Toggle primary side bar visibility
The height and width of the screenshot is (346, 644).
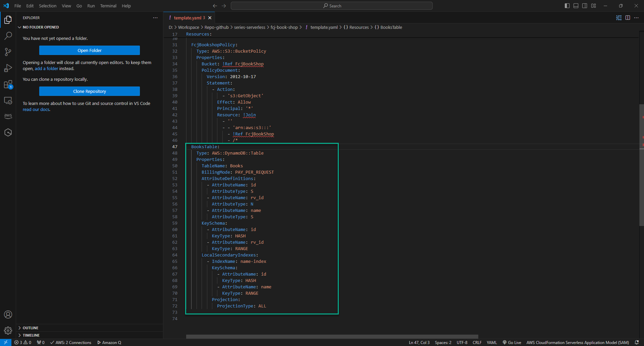coord(567,6)
